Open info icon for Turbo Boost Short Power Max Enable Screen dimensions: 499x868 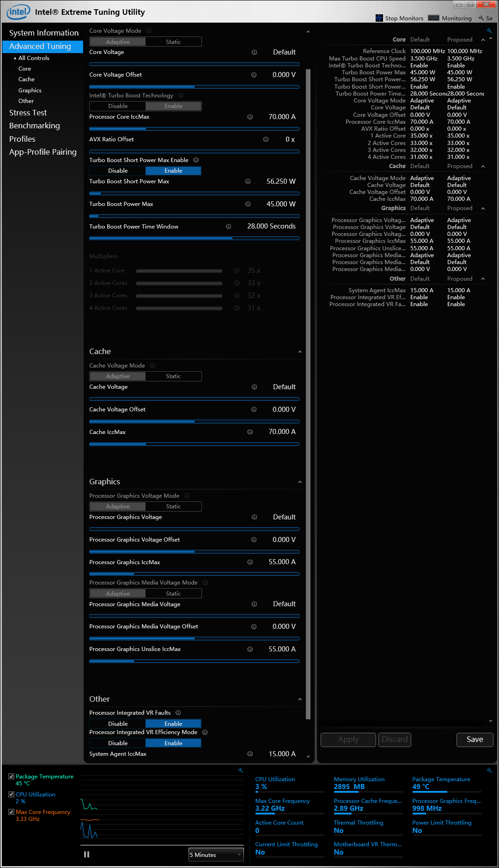[196, 160]
